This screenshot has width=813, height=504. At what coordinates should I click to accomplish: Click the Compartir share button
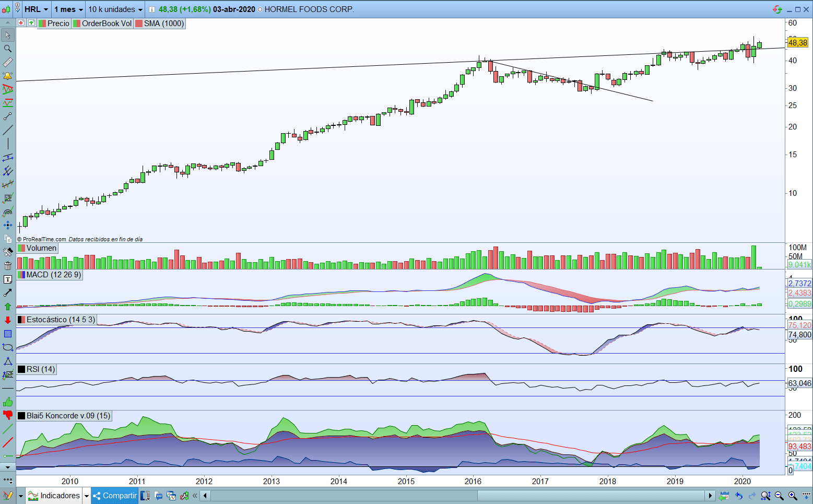(x=115, y=496)
